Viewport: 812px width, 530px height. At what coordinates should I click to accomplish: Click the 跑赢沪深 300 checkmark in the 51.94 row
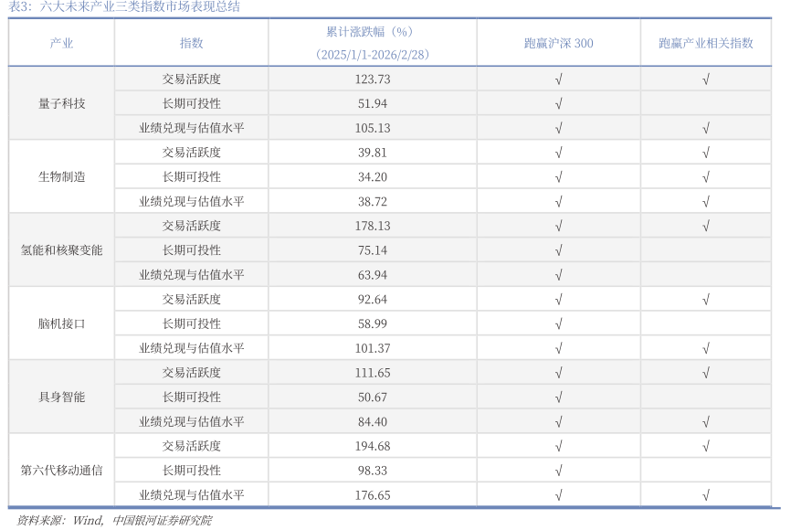[x=558, y=103]
